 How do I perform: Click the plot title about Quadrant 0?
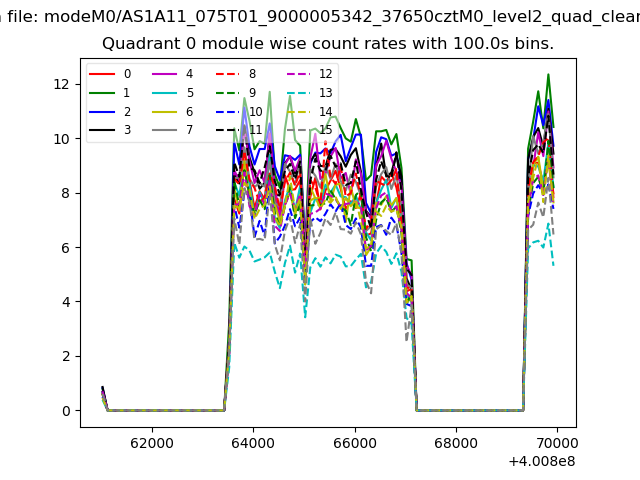coord(328,43)
